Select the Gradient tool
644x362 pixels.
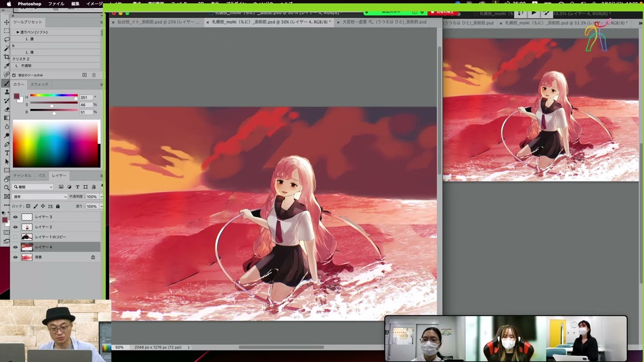pyautogui.click(x=7, y=118)
